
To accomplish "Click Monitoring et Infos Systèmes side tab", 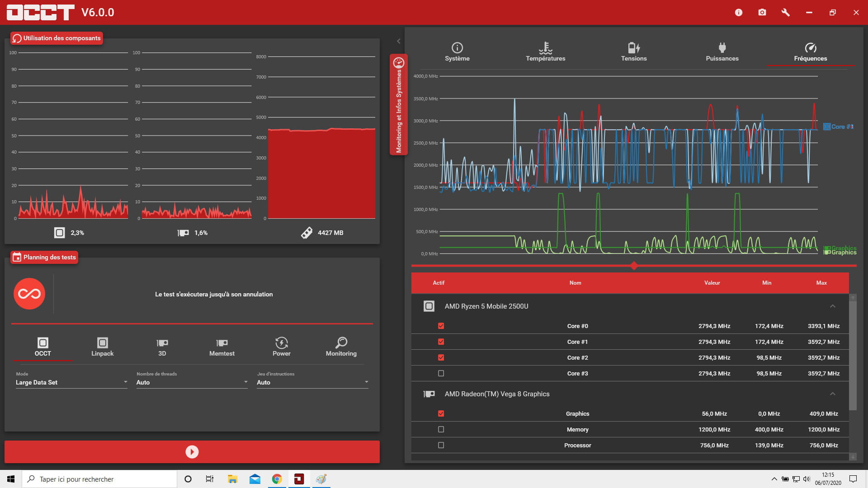I will click(x=399, y=105).
